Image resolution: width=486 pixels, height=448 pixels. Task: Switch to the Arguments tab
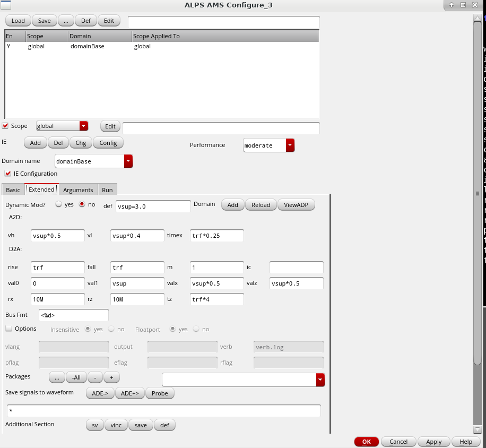click(x=78, y=190)
